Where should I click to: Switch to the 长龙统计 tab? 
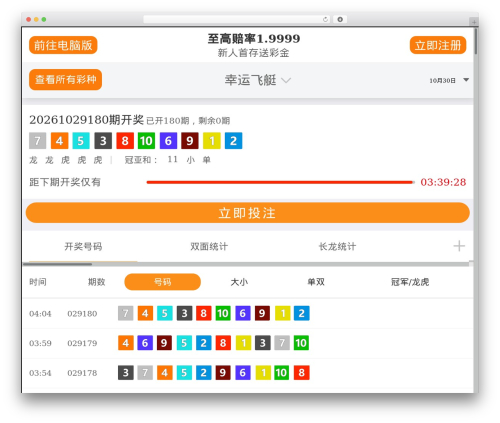pyautogui.click(x=337, y=247)
